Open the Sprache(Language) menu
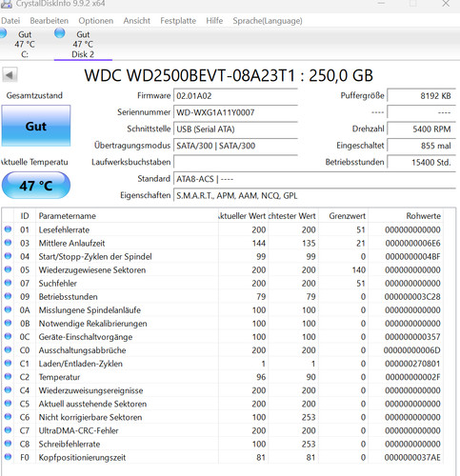This screenshot has height=476, width=460. click(x=268, y=21)
